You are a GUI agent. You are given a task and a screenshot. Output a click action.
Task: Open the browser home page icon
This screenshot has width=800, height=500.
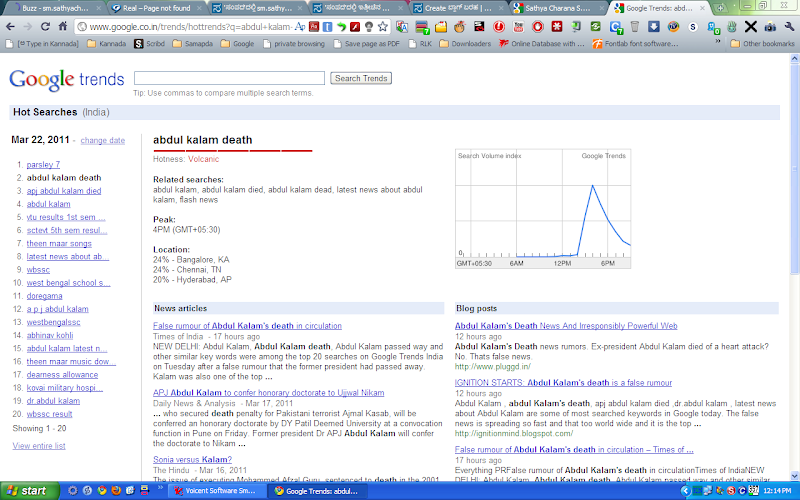[x=63, y=27]
